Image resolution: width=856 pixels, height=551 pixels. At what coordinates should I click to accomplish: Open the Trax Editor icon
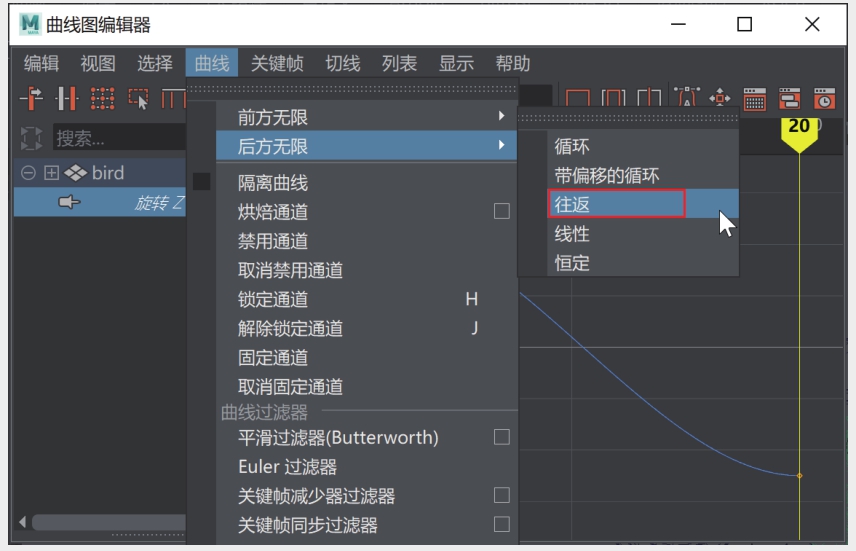(789, 98)
